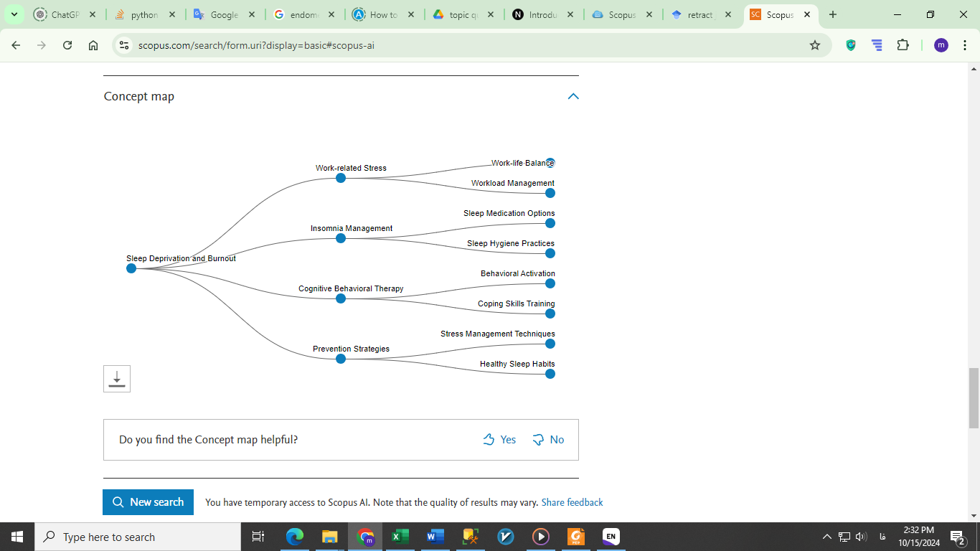Download the concept map image

coord(117,379)
